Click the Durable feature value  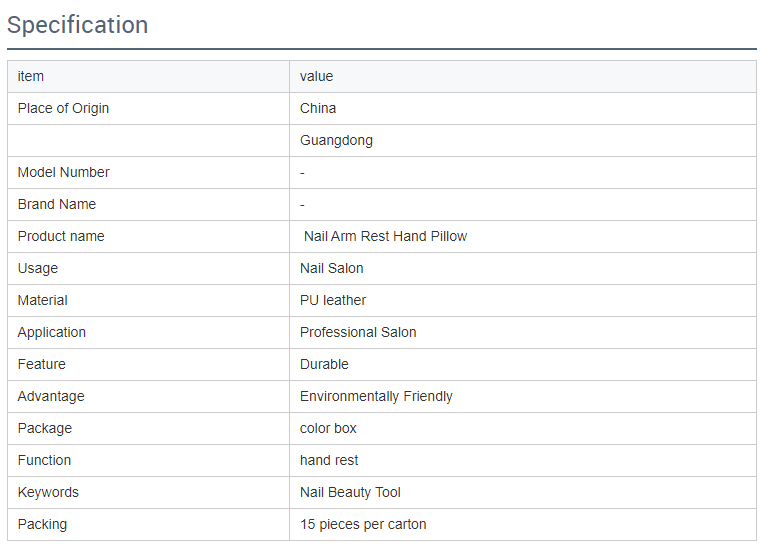324,364
